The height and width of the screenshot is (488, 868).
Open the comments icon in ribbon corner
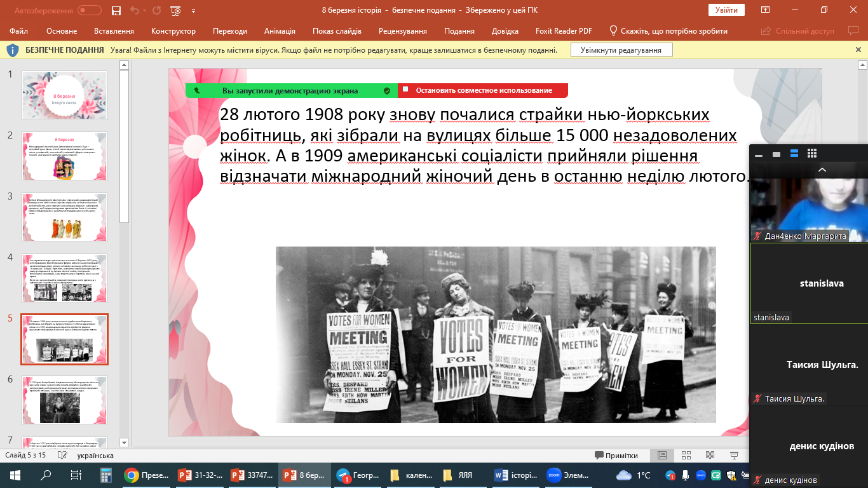click(853, 30)
